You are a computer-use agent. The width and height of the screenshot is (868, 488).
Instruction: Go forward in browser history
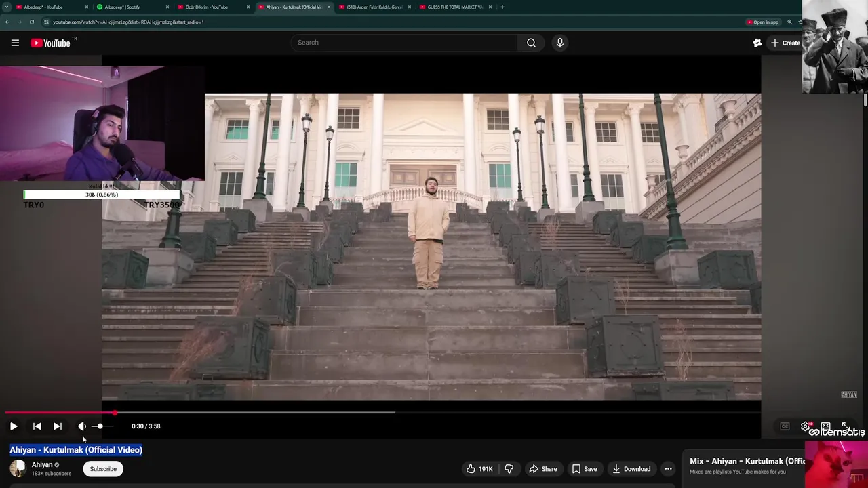pyautogui.click(x=19, y=22)
